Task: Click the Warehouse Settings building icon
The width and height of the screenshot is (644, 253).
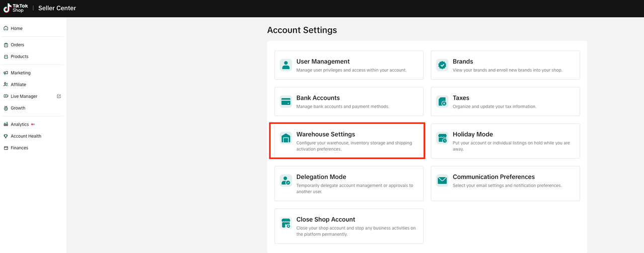Action: [286, 138]
